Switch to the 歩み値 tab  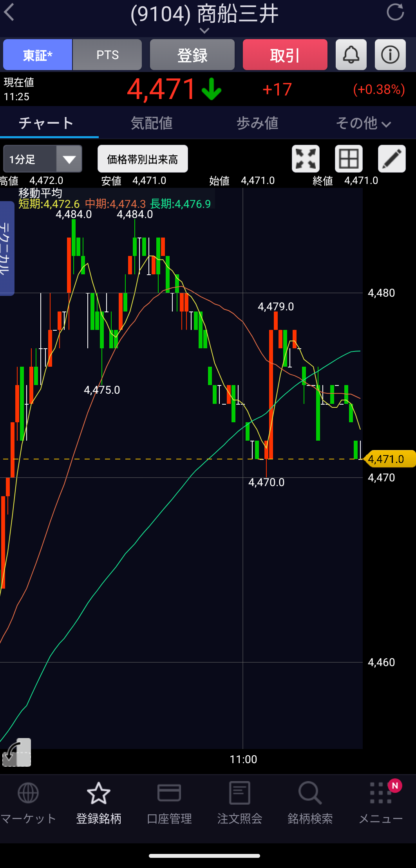pyautogui.click(x=257, y=123)
